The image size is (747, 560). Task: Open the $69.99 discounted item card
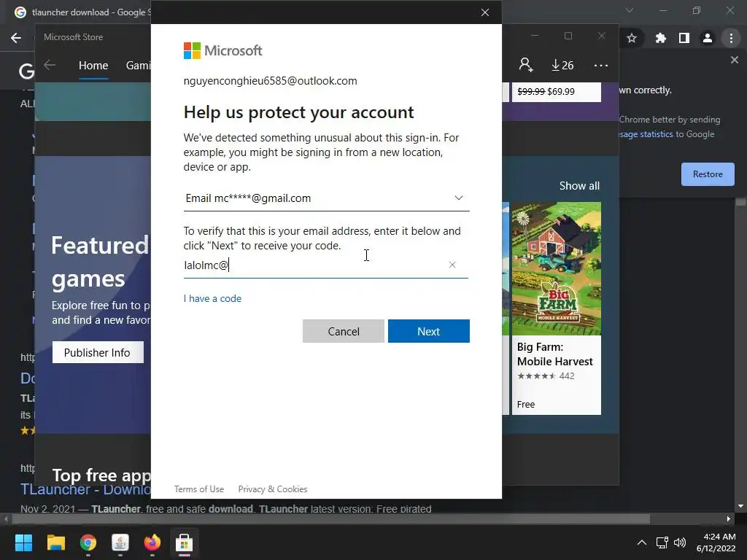coord(557,91)
